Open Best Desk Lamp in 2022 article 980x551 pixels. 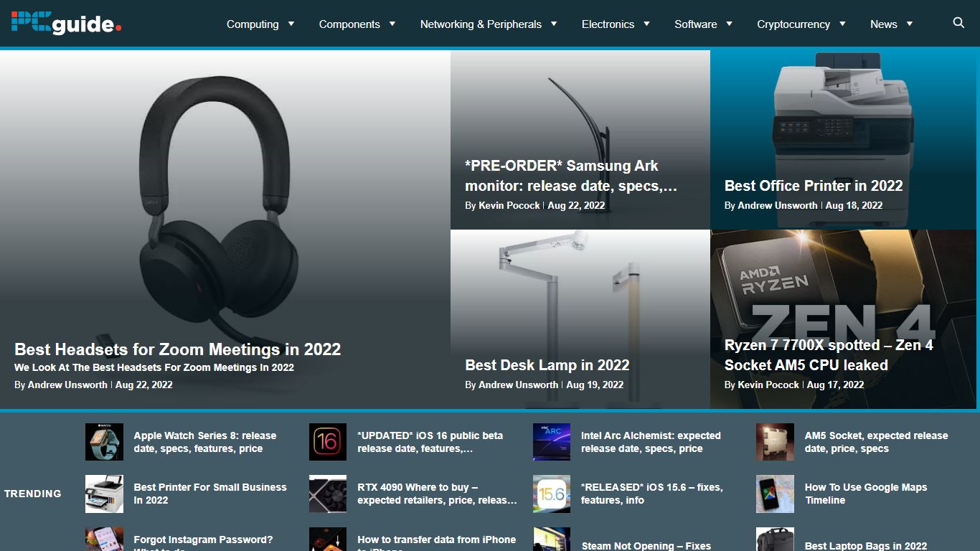point(547,365)
